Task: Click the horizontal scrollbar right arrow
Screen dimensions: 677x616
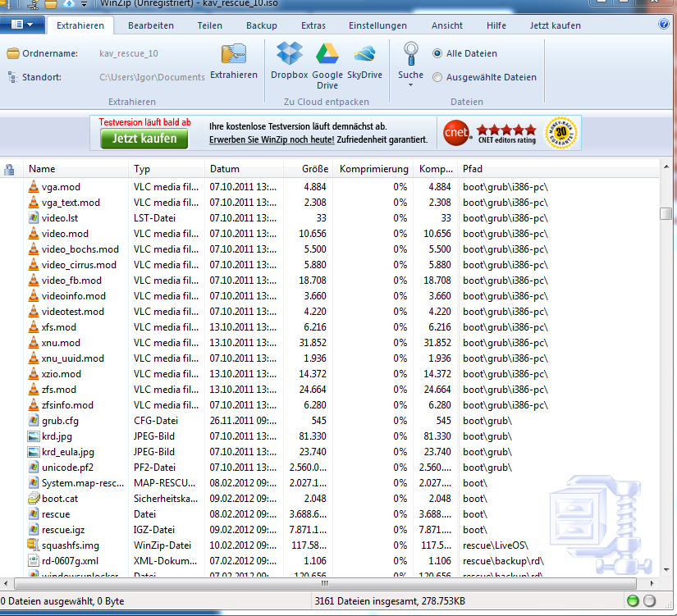Action: coord(652,584)
